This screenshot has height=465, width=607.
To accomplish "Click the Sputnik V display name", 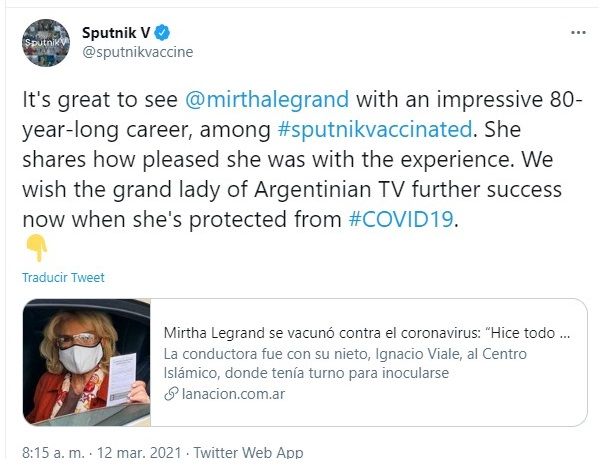I will point(116,33).
